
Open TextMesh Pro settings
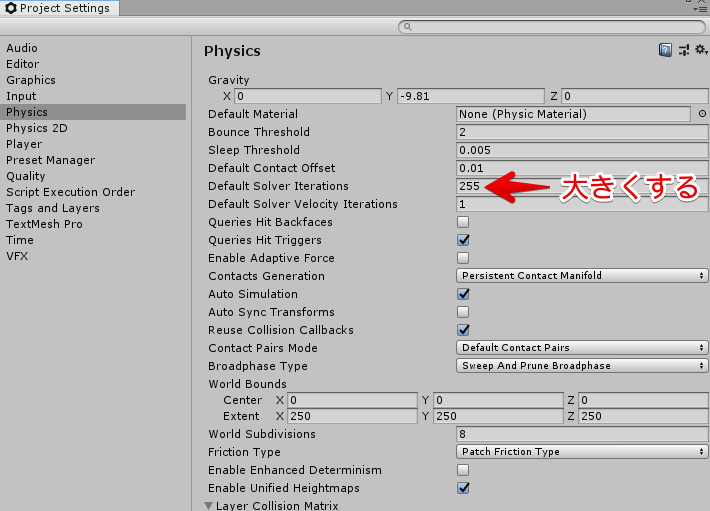(93, 224)
